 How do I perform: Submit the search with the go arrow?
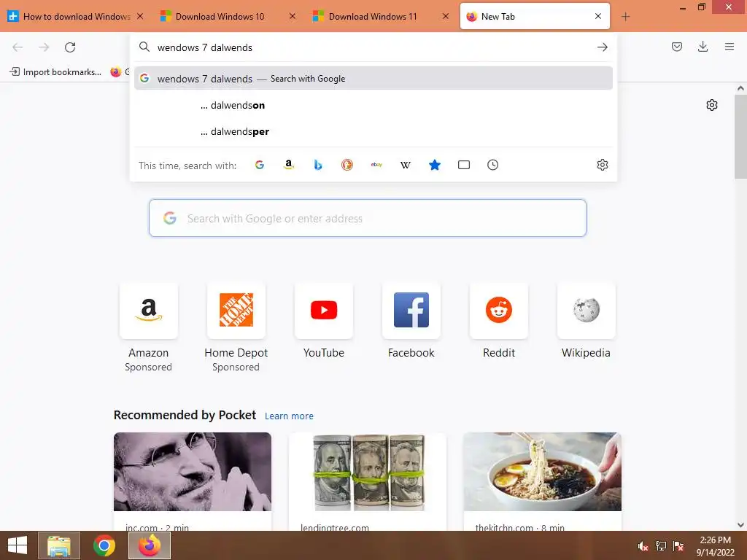(602, 47)
